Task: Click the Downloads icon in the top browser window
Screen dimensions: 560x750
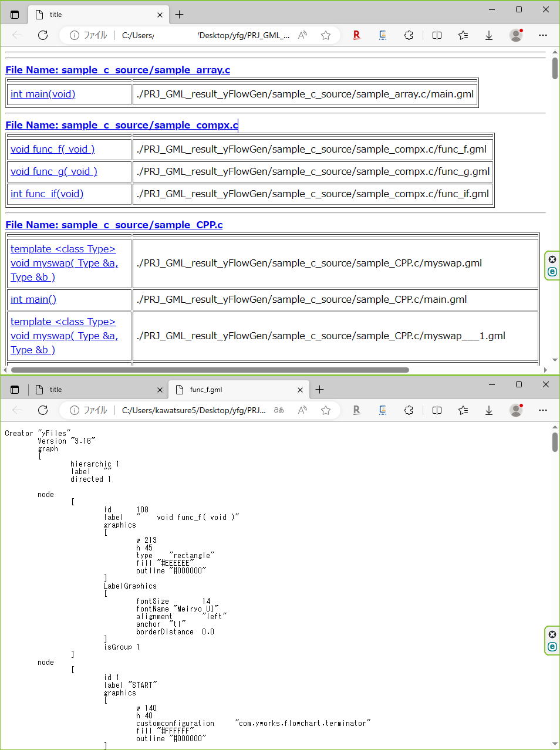Action: pos(488,35)
